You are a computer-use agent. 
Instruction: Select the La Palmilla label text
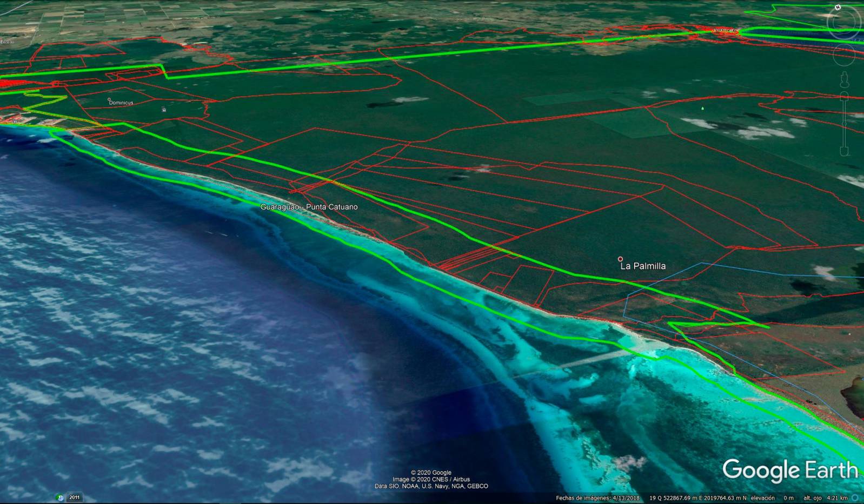point(643,266)
